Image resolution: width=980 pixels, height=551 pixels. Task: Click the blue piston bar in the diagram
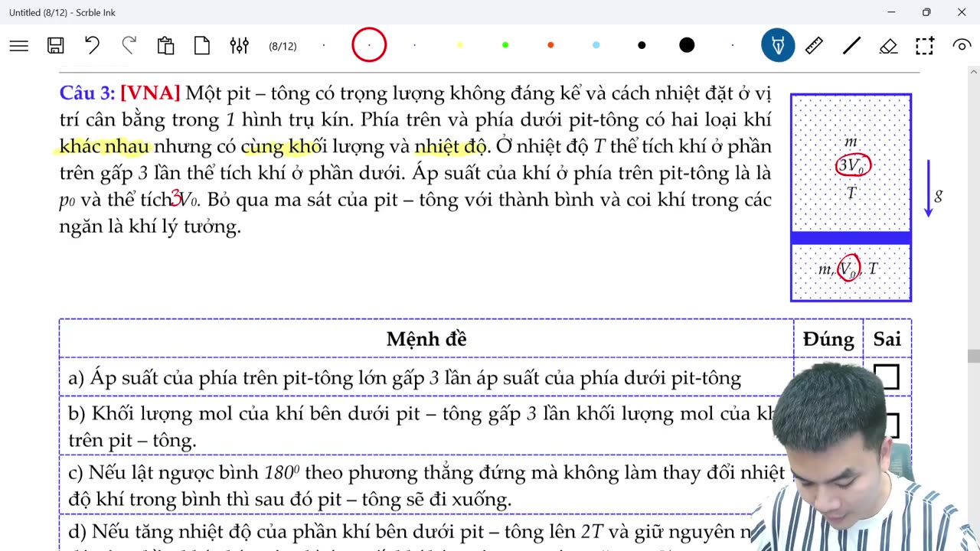pyautogui.click(x=851, y=238)
